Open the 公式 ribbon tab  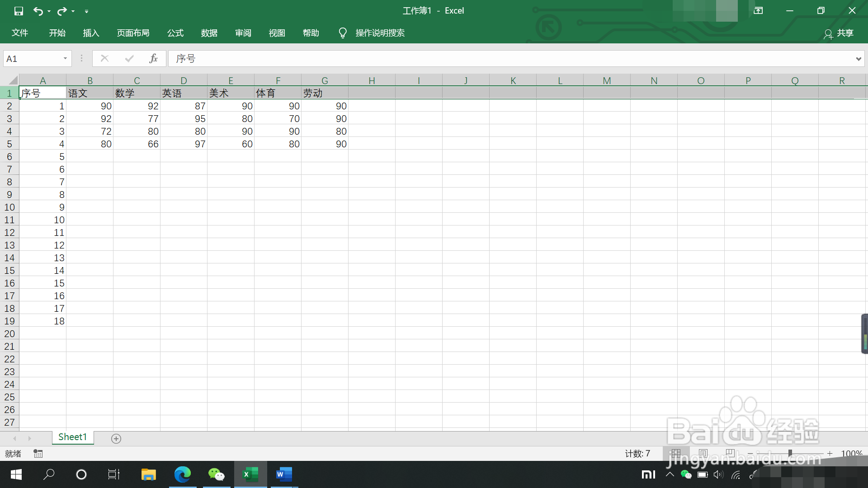(175, 33)
